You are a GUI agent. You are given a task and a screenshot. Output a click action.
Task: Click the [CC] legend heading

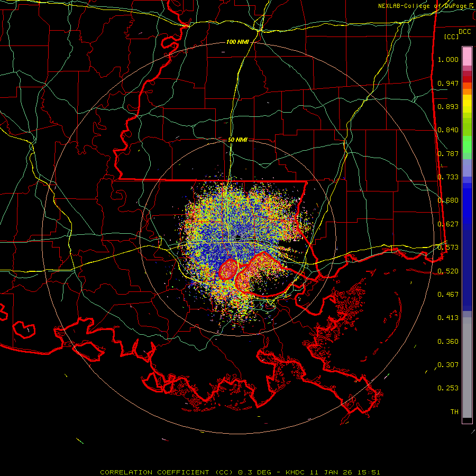coord(451,36)
